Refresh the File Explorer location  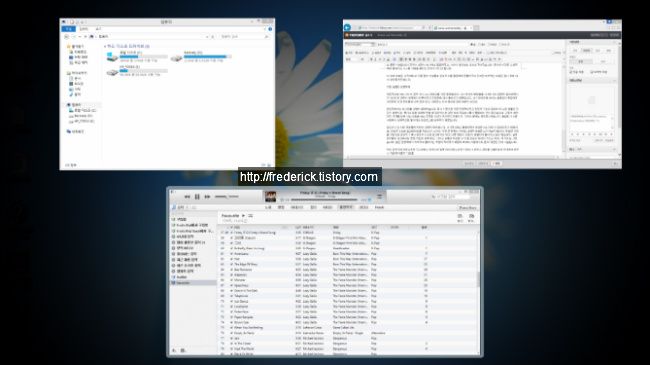[213, 37]
